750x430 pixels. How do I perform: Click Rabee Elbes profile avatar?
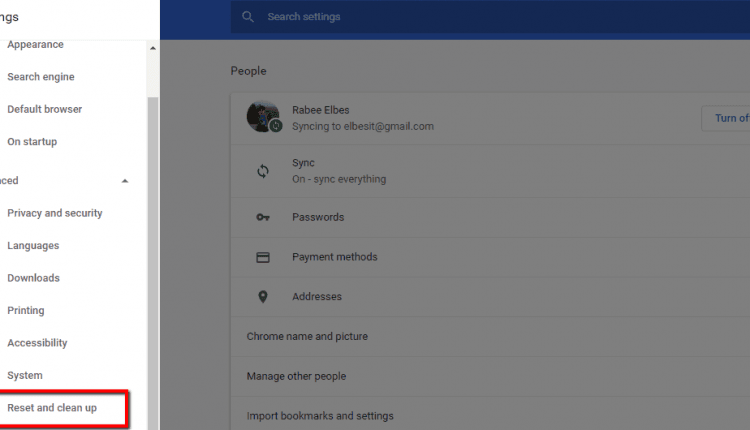pos(263,117)
